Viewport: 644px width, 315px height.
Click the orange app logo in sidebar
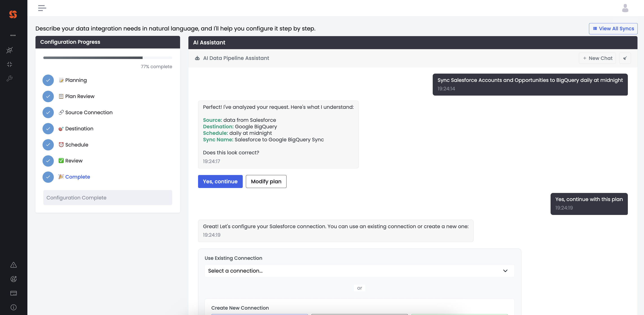pyautogui.click(x=13, y=14)
